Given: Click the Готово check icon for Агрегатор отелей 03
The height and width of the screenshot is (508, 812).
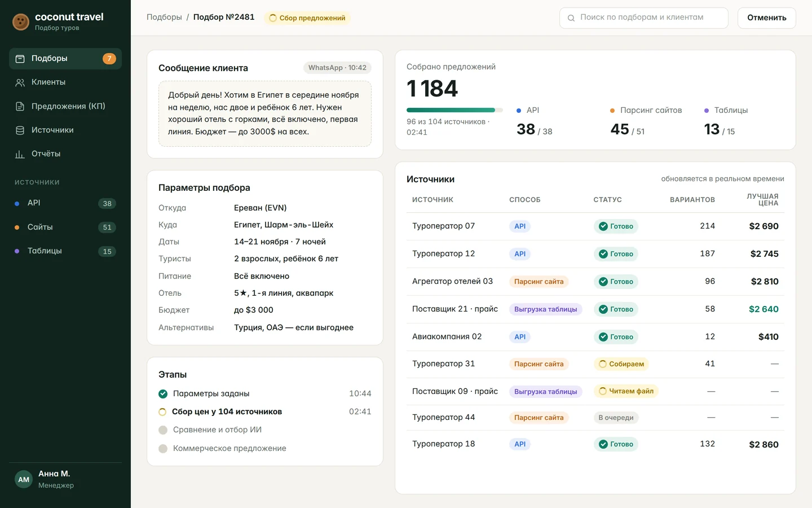Looking at the screenshot, I should 603,282.
